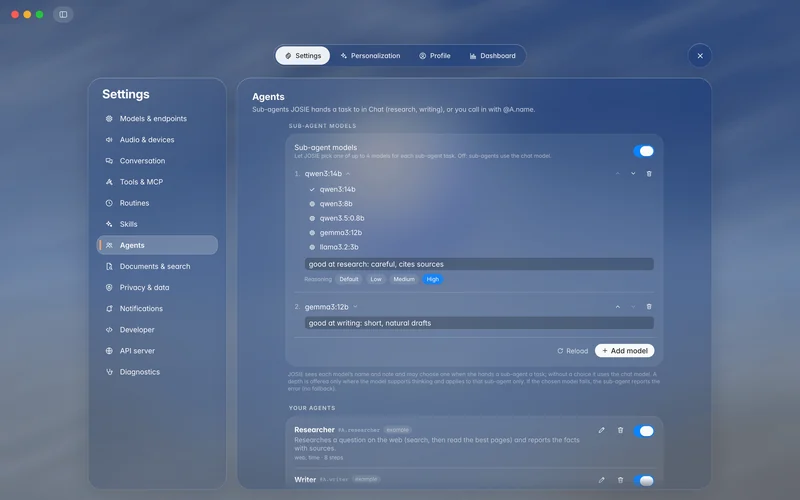Click the Agents people icon
This screenshot has width=800, height=500.
tap(109, 245)
